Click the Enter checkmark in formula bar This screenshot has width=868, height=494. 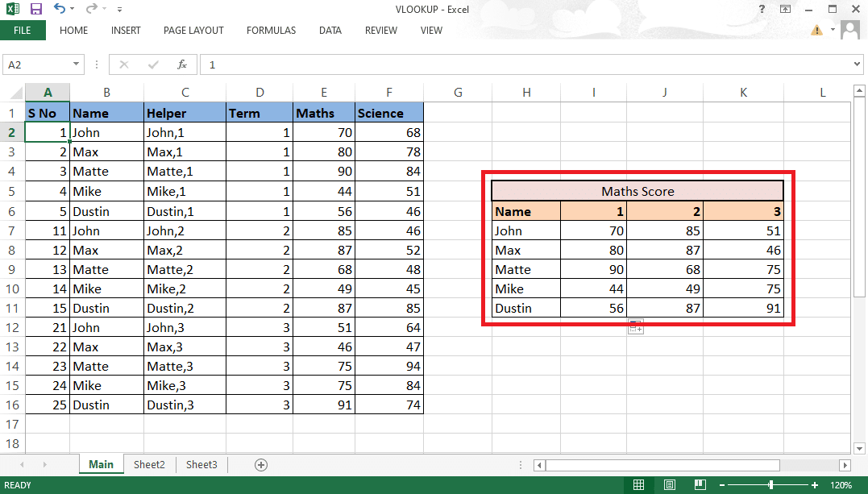153,64
